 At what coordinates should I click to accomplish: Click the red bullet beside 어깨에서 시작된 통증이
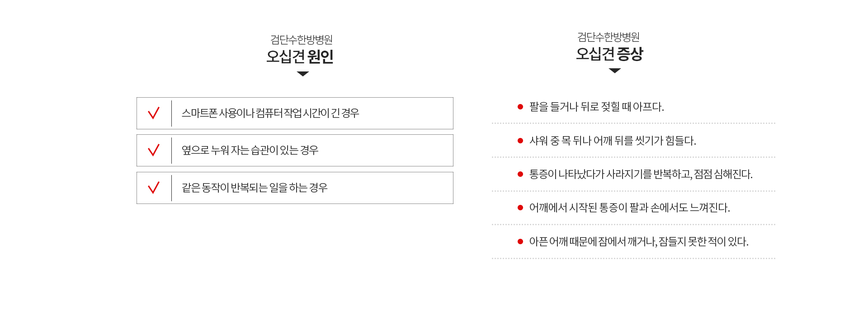click(520, 208)
